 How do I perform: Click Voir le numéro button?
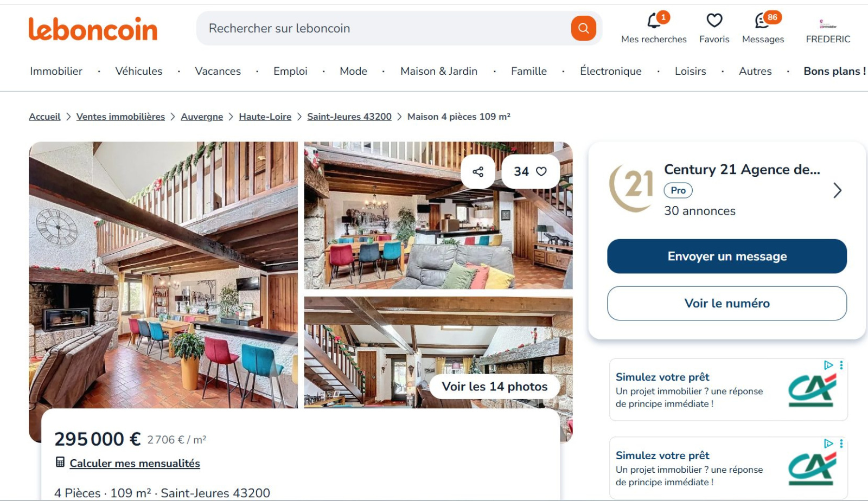[727, 303]
